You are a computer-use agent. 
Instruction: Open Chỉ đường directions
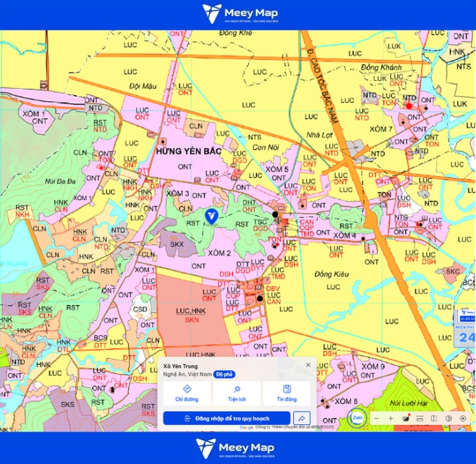click(x=187, y=393)
